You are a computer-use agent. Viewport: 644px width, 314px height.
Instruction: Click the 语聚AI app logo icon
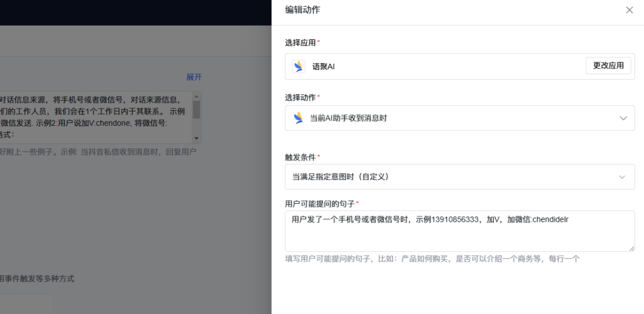[299, 66]
